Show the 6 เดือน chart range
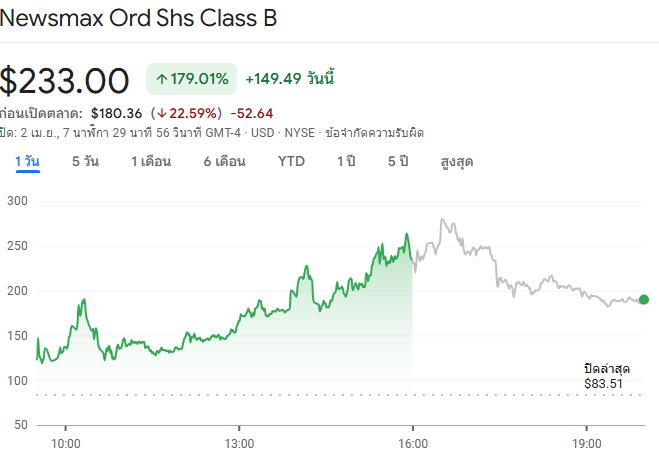659x460 pixels. 224,161
